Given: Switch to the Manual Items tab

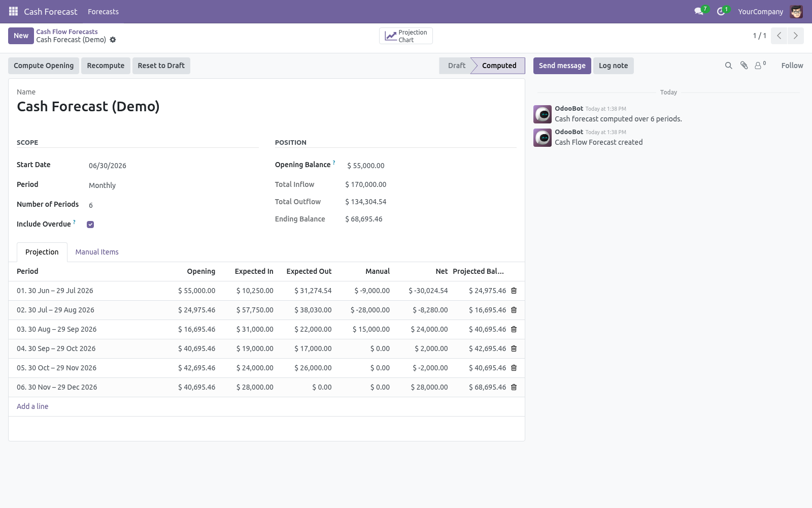Looking at the screenshot, I should click(97, 252).
